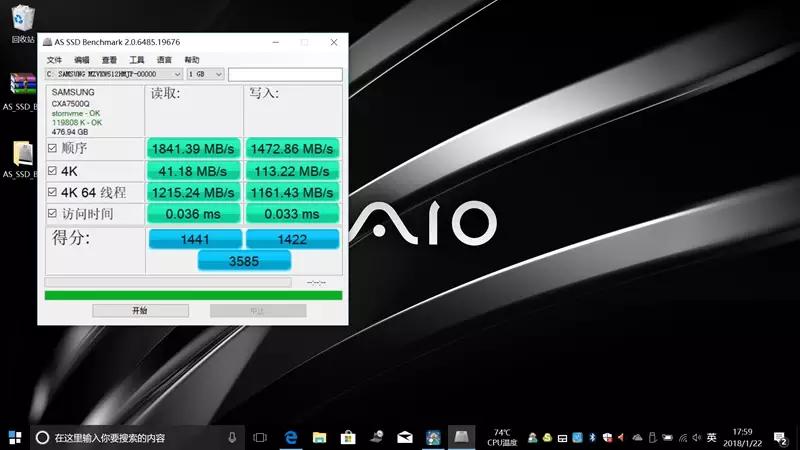
Task: Click the 476.94 GB capacity text
Action: (x=70, y=132)
